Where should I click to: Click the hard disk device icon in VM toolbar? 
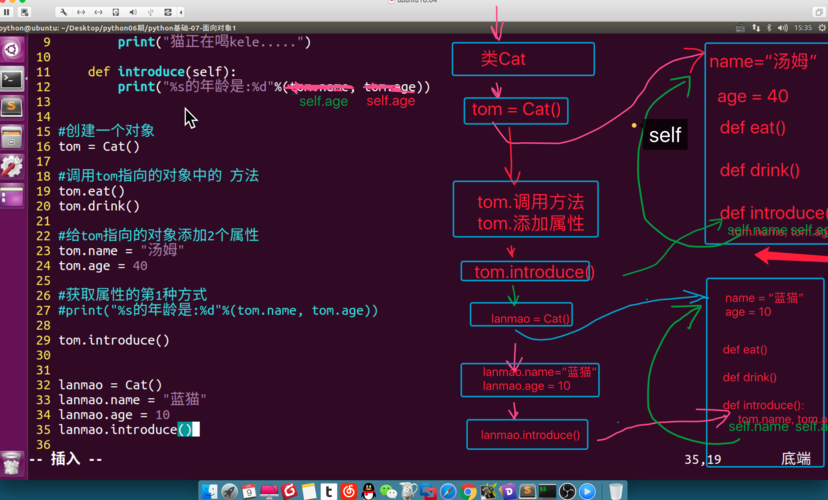coord(116,12)
